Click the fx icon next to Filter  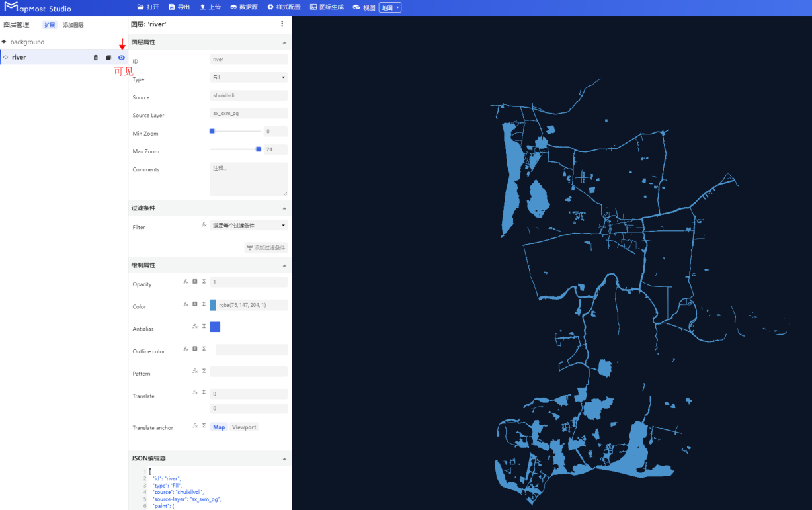pos(204,225)
